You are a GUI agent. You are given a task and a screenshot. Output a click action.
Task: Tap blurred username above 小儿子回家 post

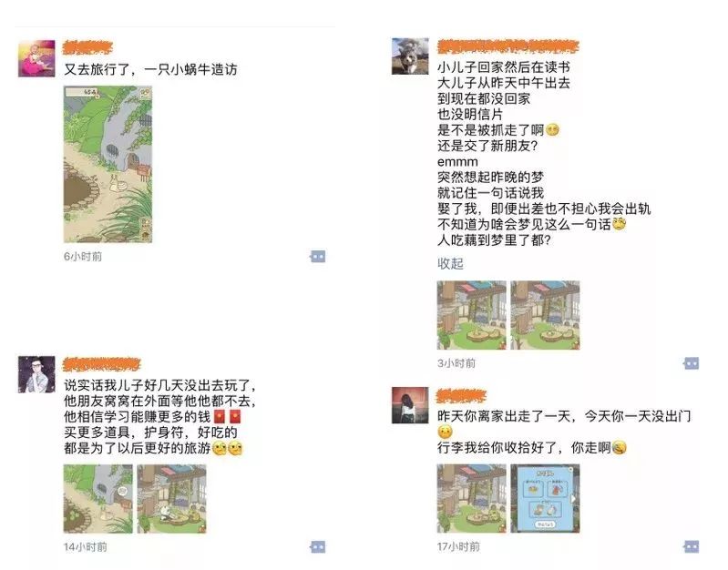click(508, 46)
